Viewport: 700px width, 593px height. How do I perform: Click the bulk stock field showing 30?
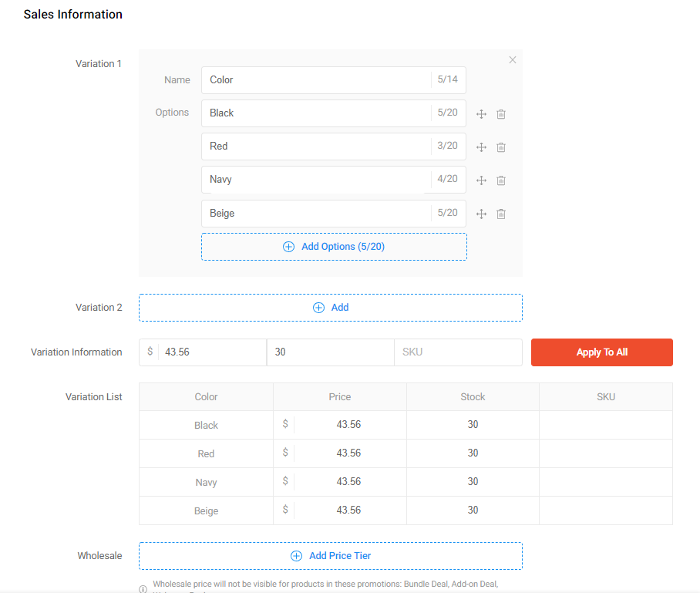[330, 352]
